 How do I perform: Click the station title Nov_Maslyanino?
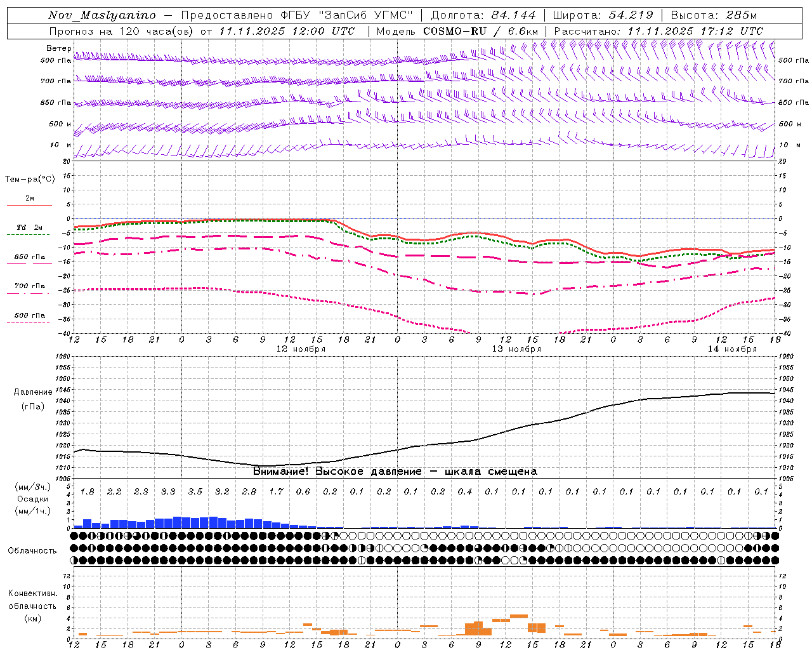coord(101,15)
